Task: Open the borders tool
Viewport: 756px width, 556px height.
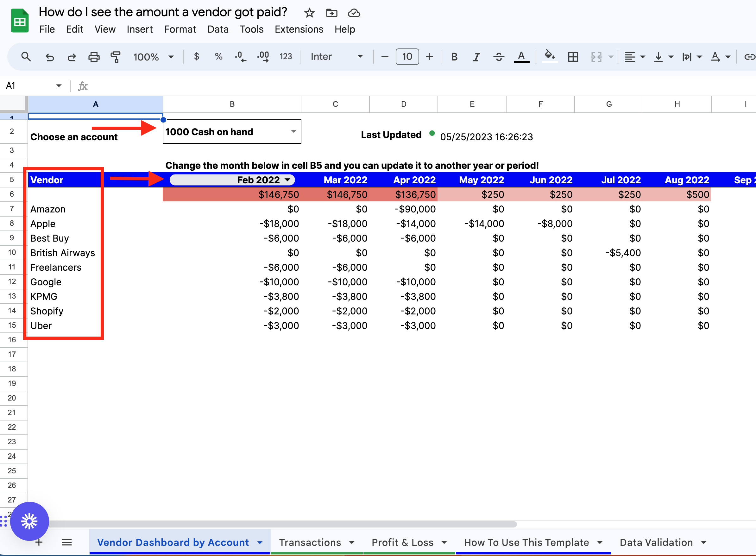Action: (573, 57)
